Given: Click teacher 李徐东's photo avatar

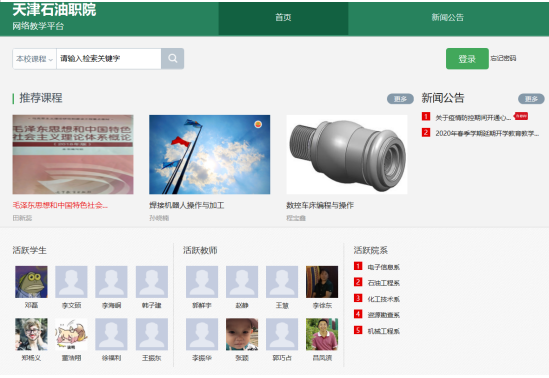Looking at the screenshot, I should coord(322,282).
